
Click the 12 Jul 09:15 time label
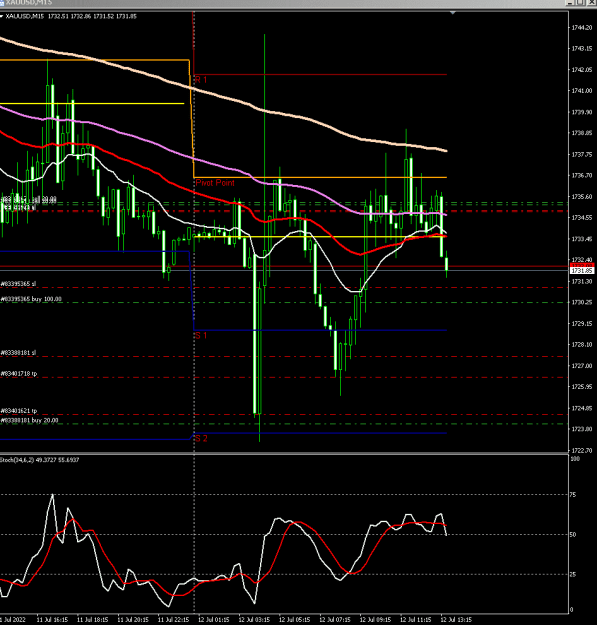click(x=375, y=620)
